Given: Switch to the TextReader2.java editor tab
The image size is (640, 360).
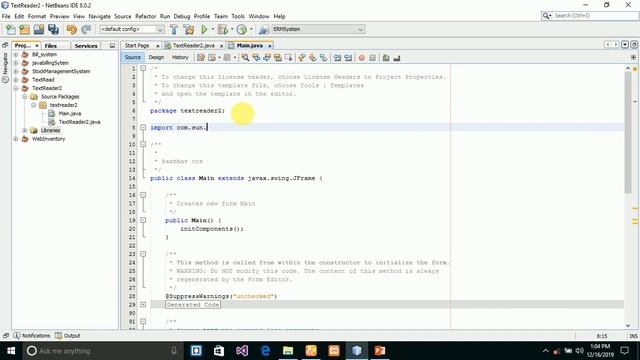Looking at the screenshot, I should coord(193,46).
